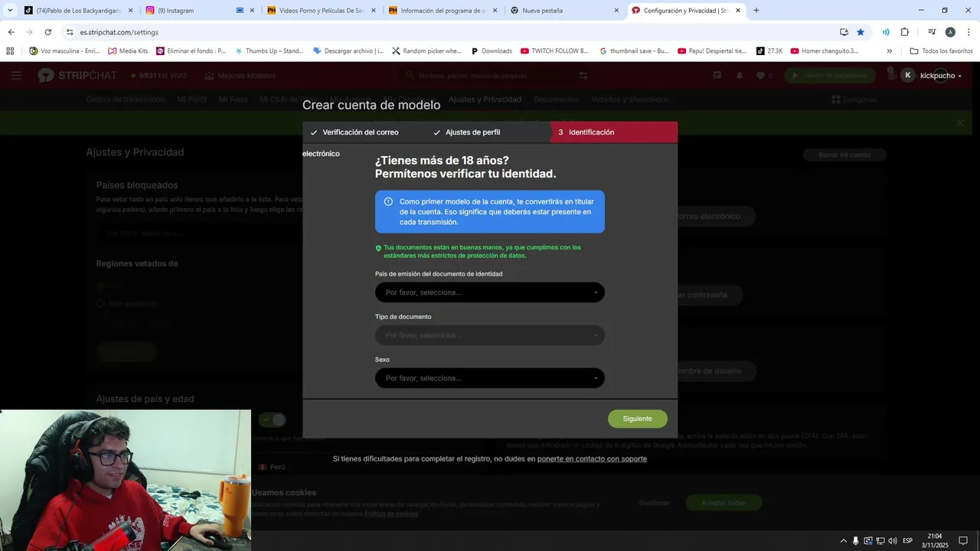This screenshot has height=551, width=980.
Task: Click the Borrar mi cuenta button
Action: pyautogui.click(x=844, y=155)
